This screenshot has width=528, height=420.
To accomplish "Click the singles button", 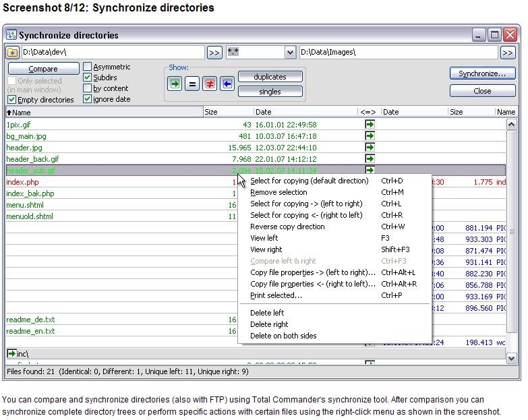I will pos(270,92).
